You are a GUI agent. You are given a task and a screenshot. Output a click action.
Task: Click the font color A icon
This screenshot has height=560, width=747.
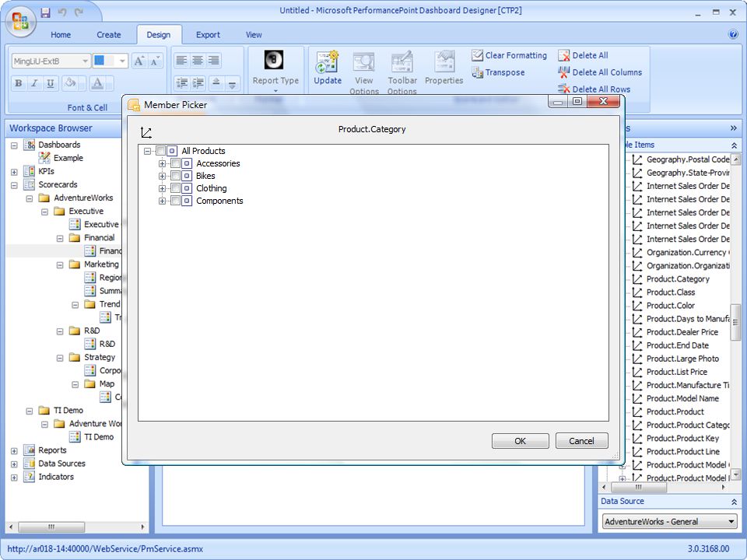coord(98,83)
